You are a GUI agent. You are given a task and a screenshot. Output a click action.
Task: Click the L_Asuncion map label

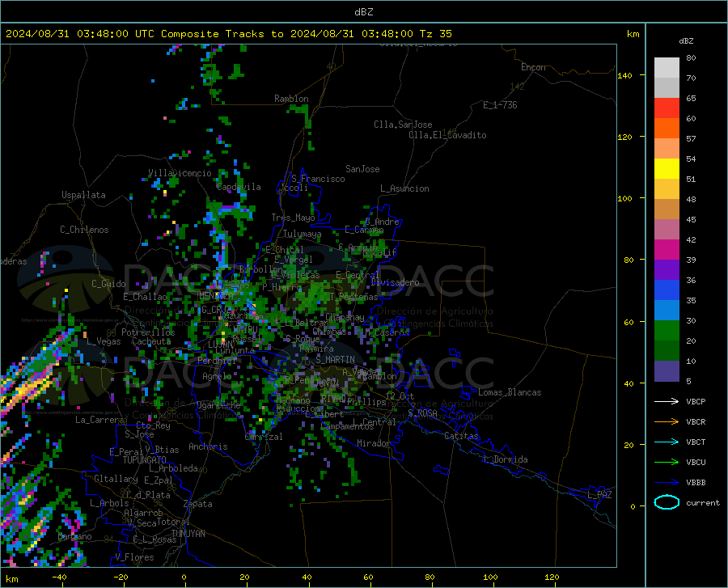click(404, 188)
